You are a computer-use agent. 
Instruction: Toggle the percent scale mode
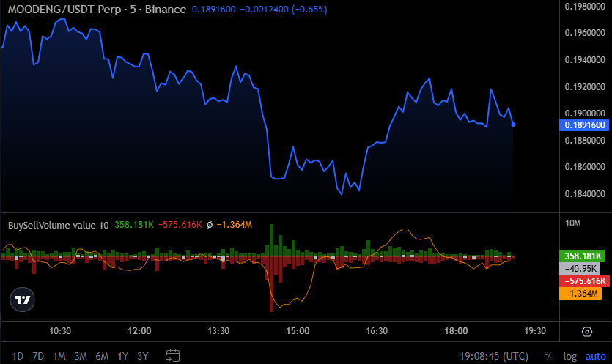coord(549,356)
